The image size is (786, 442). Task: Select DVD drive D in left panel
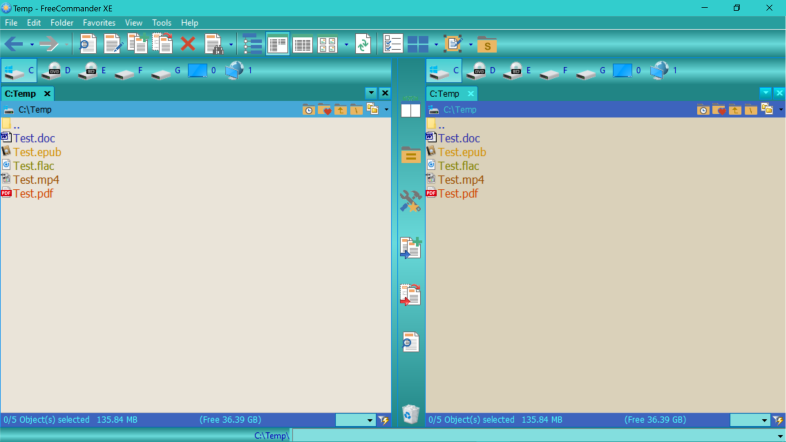click(x=56, y=71)
